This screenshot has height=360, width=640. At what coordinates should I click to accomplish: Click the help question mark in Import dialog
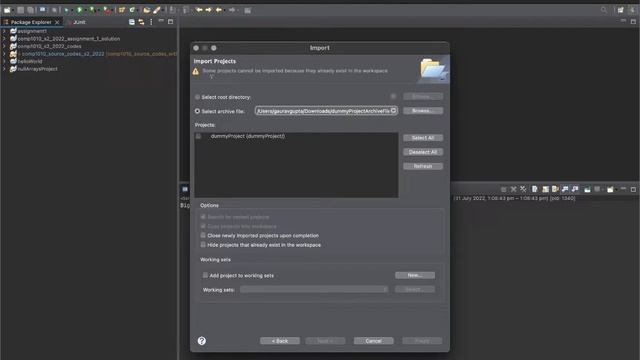202,341
